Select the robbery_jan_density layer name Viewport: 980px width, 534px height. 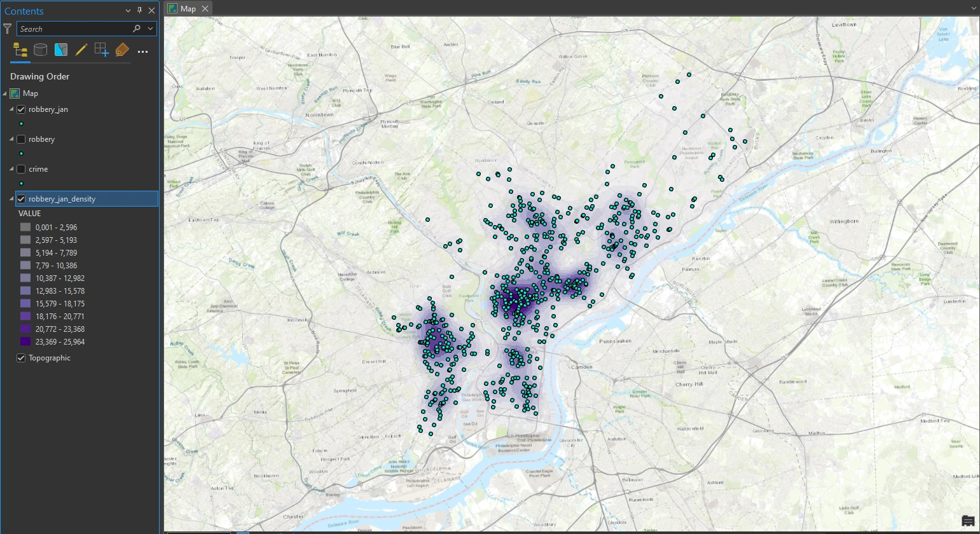pyautogui.click(x=62, y=199)
